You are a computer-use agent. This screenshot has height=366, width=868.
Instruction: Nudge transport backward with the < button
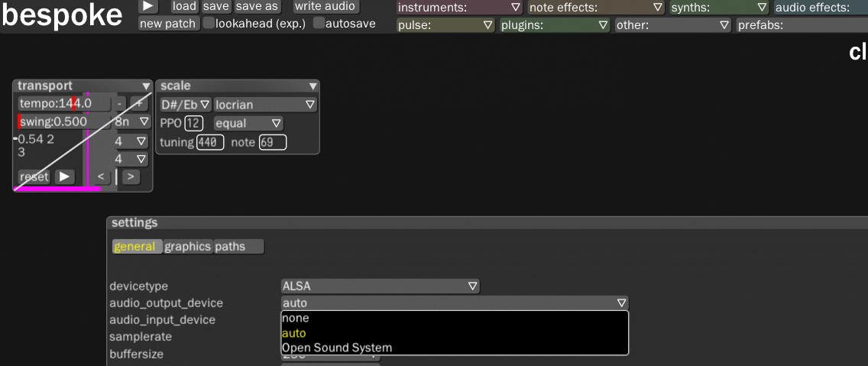coord(101,177)
